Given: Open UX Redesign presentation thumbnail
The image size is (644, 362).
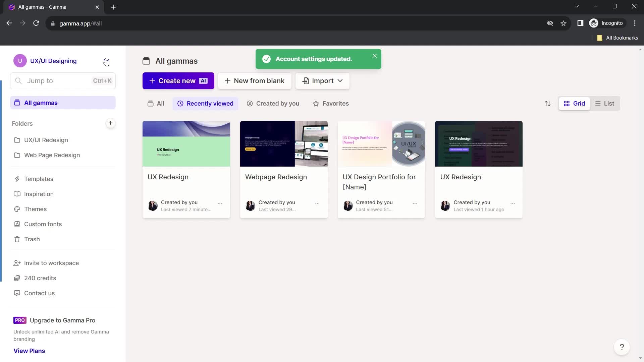Looking at the screenshot, I should point(185,143).
